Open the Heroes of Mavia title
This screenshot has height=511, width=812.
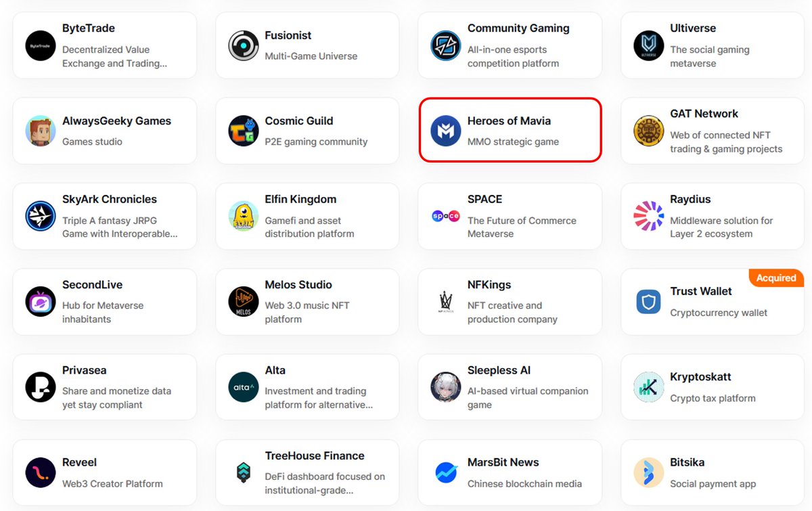tap(509, 120)
